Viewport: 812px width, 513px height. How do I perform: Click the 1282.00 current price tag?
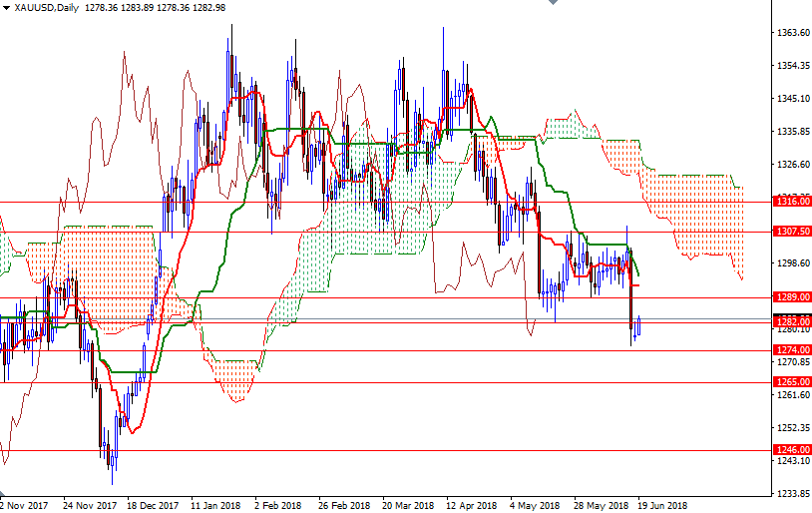[x=792, y=322]
